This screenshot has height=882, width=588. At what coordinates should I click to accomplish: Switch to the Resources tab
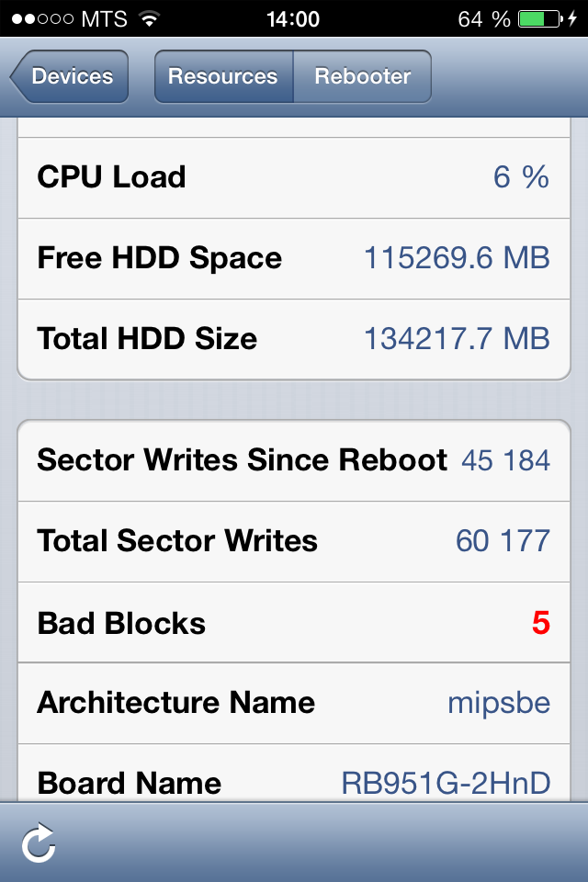pyautogui.click(x=223, y=76)
